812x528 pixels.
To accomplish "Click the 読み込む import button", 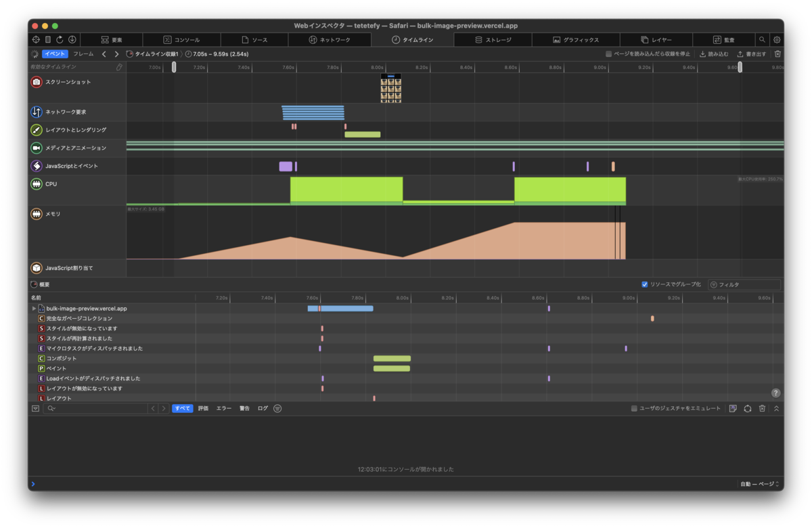I will click(714, 54).
